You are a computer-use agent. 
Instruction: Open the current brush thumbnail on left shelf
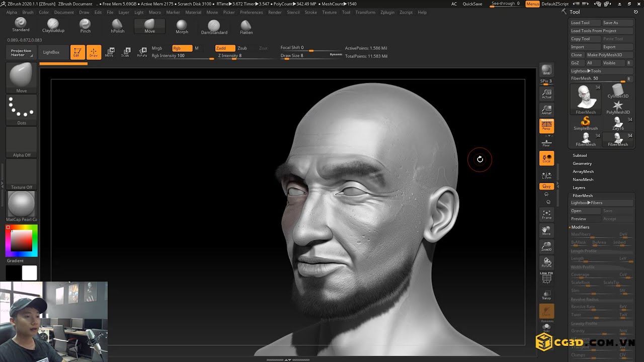coord(21,78)
